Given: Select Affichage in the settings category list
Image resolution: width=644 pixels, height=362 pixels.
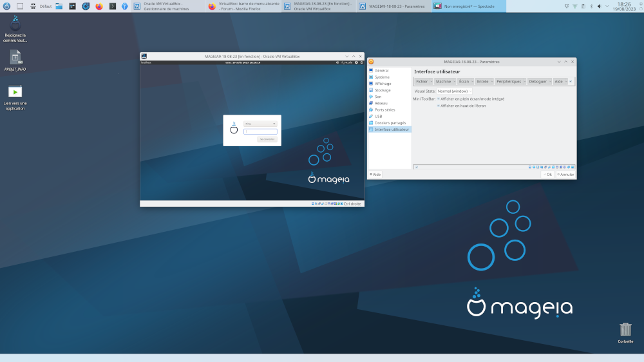Looking at the screenshot, I should (x=390, y=84).
